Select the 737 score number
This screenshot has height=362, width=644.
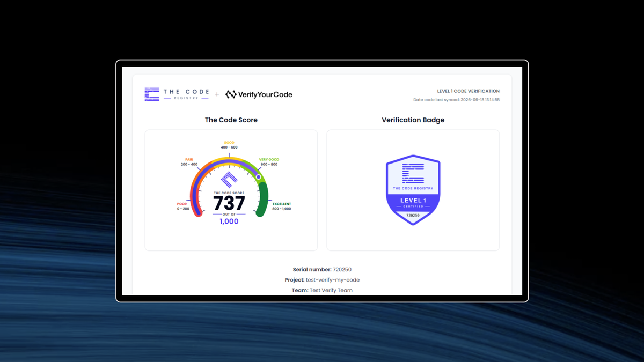click(229, 203)
